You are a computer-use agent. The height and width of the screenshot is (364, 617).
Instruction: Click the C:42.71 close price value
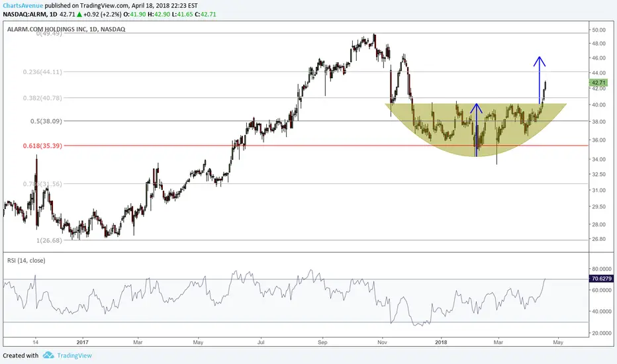click(205, 14)
